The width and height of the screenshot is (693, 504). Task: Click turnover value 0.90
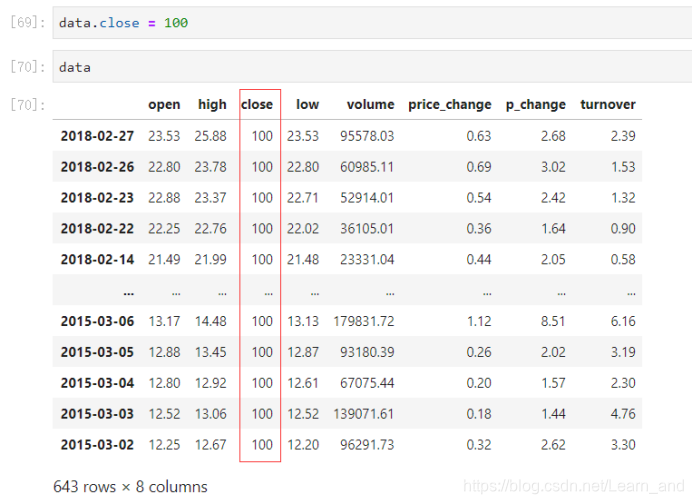[x=623, y=229]
